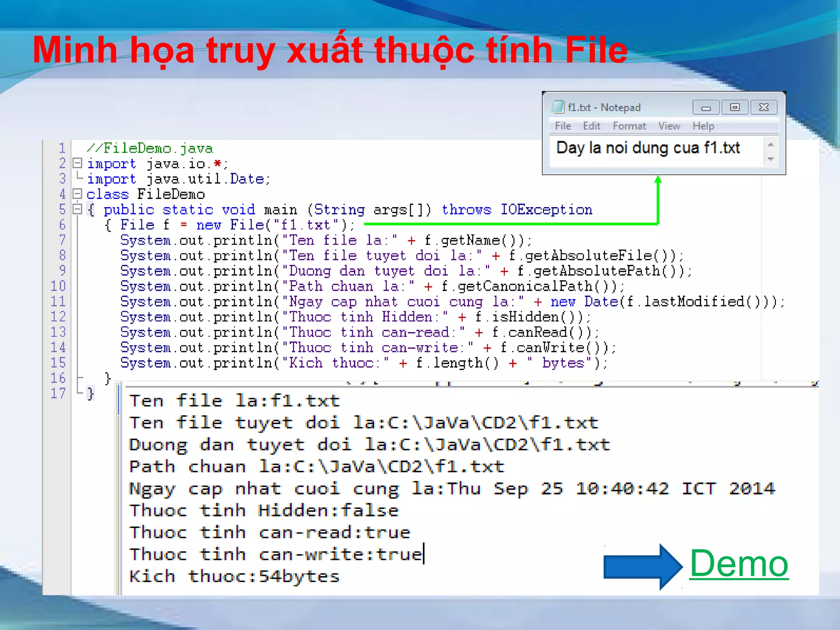Click the Notepad document icon in title bar
The width and height of the screenshot is (840, 630).
558,107
